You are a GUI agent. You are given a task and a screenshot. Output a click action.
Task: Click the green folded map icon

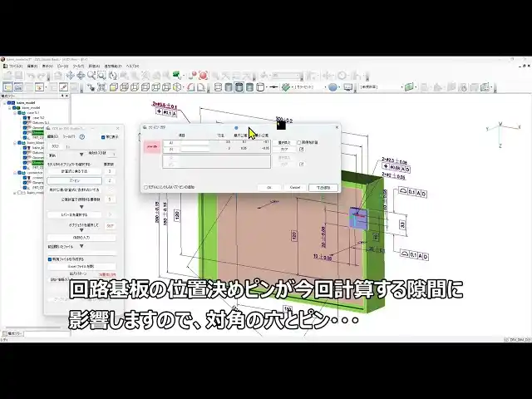(x=410, y=86)
